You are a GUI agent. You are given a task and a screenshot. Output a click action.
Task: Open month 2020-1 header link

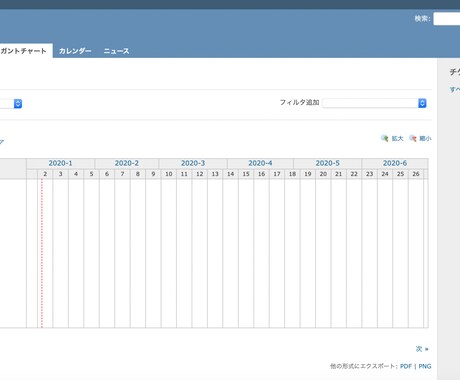pos(60,163)
